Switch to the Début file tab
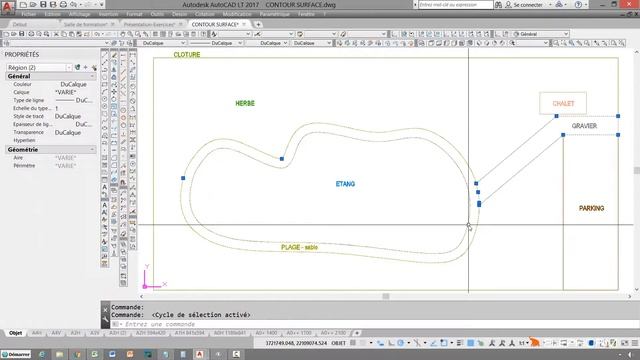This screenshot has width=640, height=360. [x=19, y=24]
